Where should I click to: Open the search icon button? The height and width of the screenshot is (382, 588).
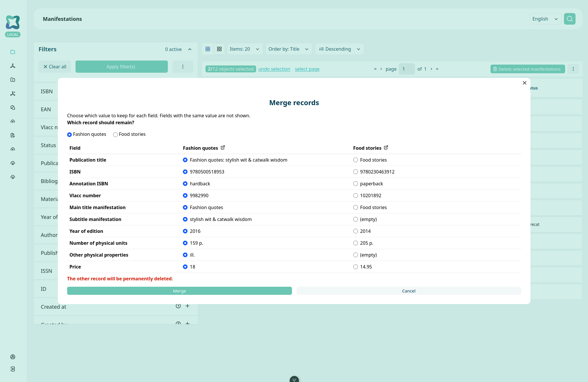pos(569,19)
